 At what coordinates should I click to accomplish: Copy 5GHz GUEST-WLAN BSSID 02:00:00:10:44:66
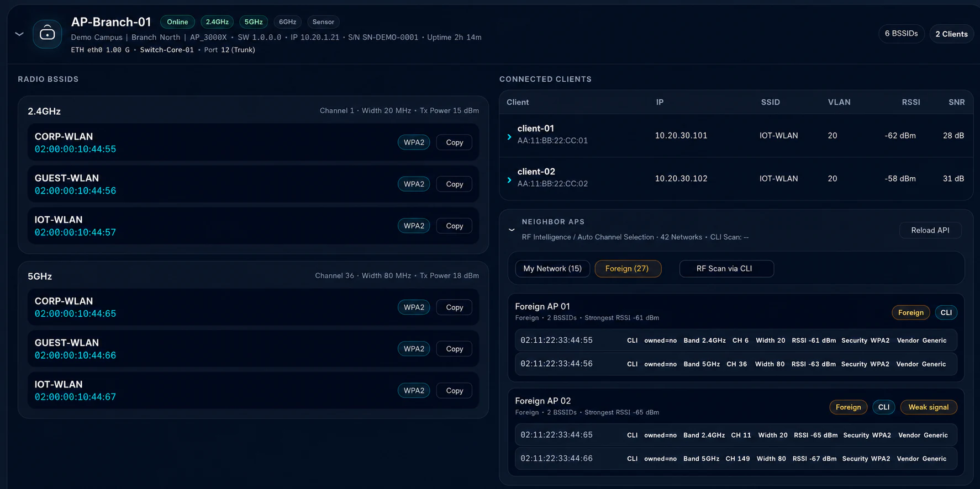pos(454,349)
